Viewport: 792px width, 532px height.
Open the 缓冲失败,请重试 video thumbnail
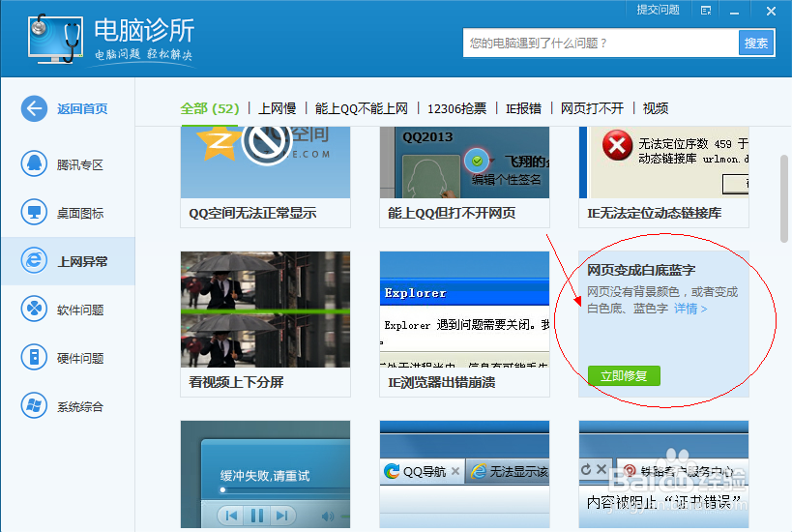(265, 474)
